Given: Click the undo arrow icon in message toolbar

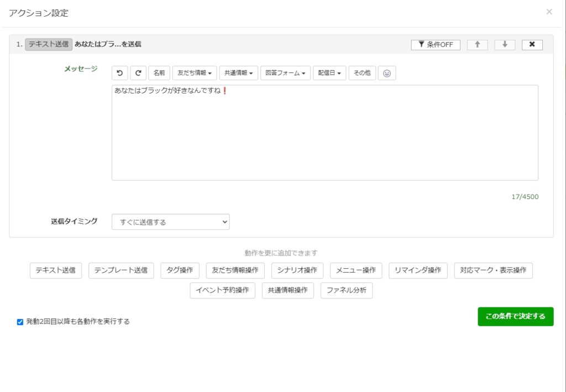Looking at the screenshot, I should [x=119, y=73].
